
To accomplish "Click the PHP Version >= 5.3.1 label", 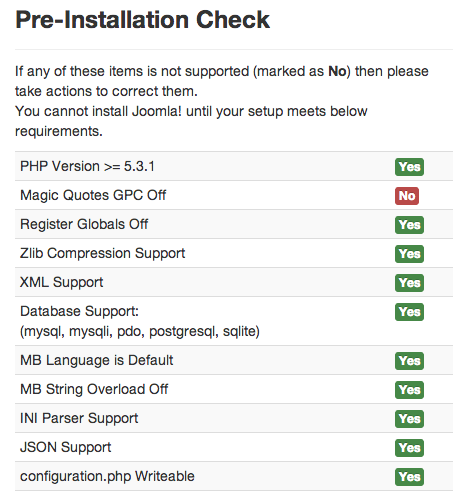I will point(87,166).
